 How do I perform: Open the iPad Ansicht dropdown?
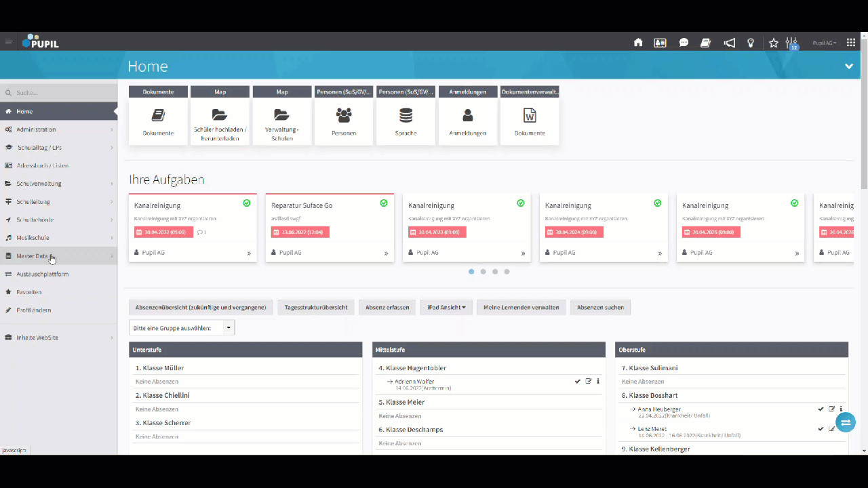[x=446, y=307]
